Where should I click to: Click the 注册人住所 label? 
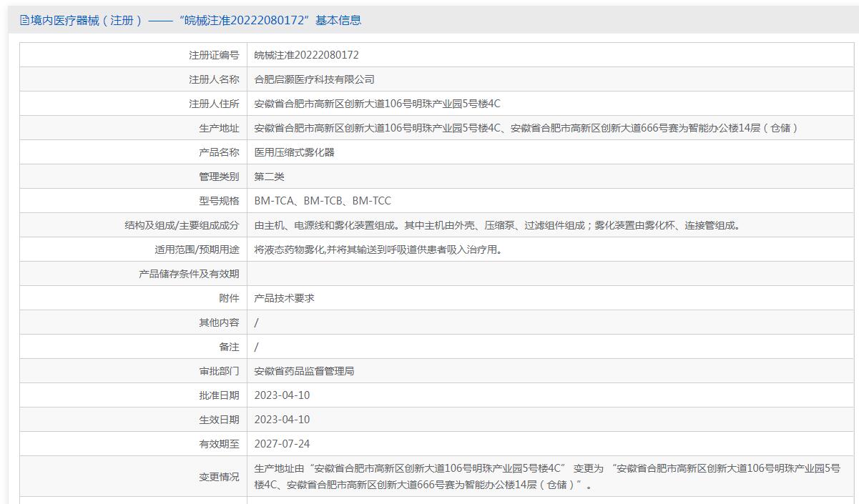[214, 104]
